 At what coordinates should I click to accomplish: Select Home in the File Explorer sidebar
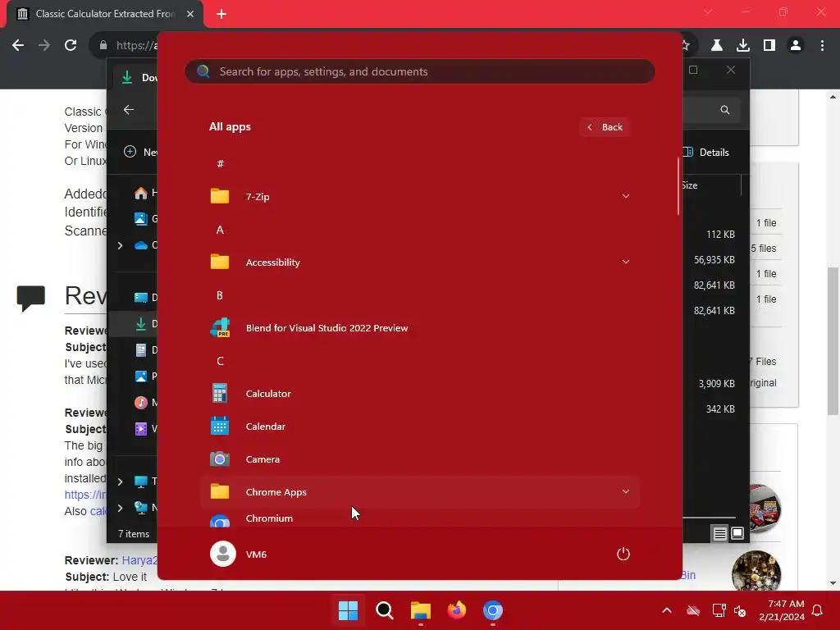pos(146,193)
